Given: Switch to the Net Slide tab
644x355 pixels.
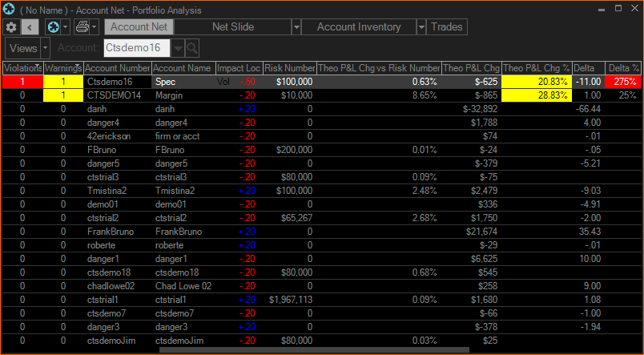Looking at the screenshot, I should pyautogui.click(x=232, y=27).
